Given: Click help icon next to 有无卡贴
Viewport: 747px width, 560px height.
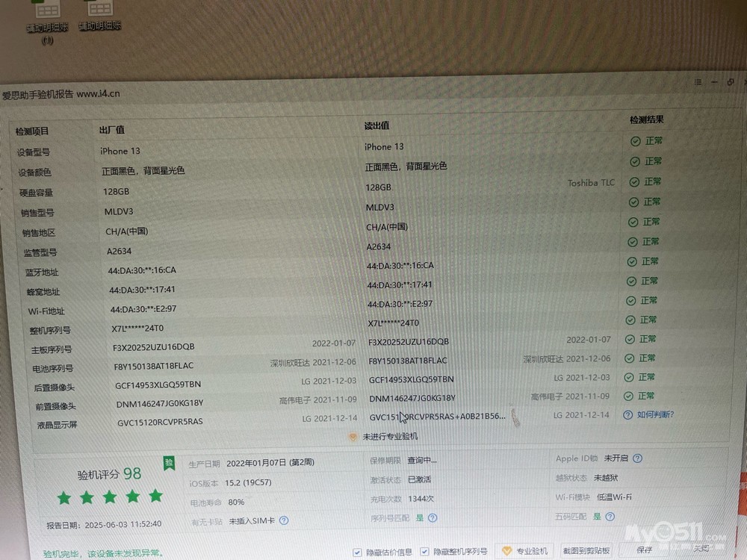Looking at the screenshot, I should click(x=284, y=520).
